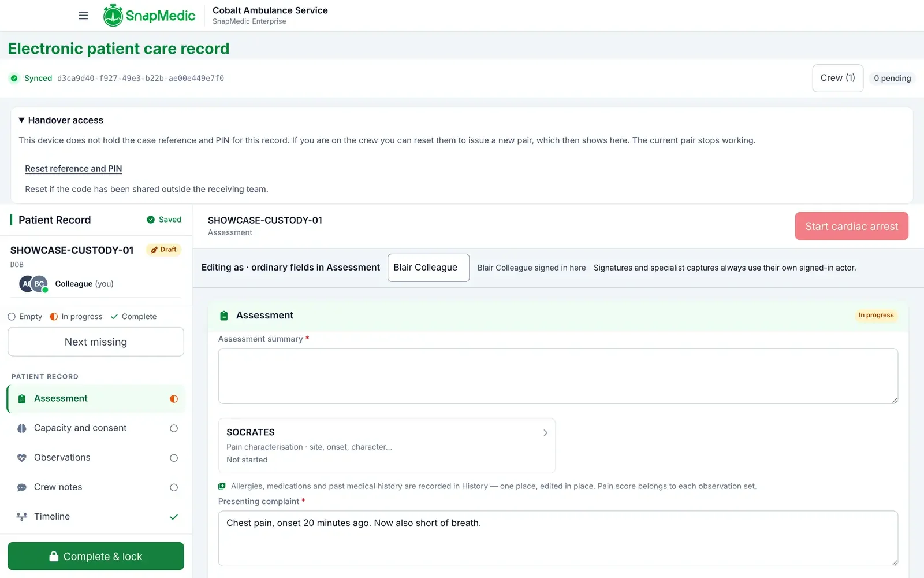This screenshot has height=578, width=924.
Task: Click the Draft status badge
Action: point(163,250)
